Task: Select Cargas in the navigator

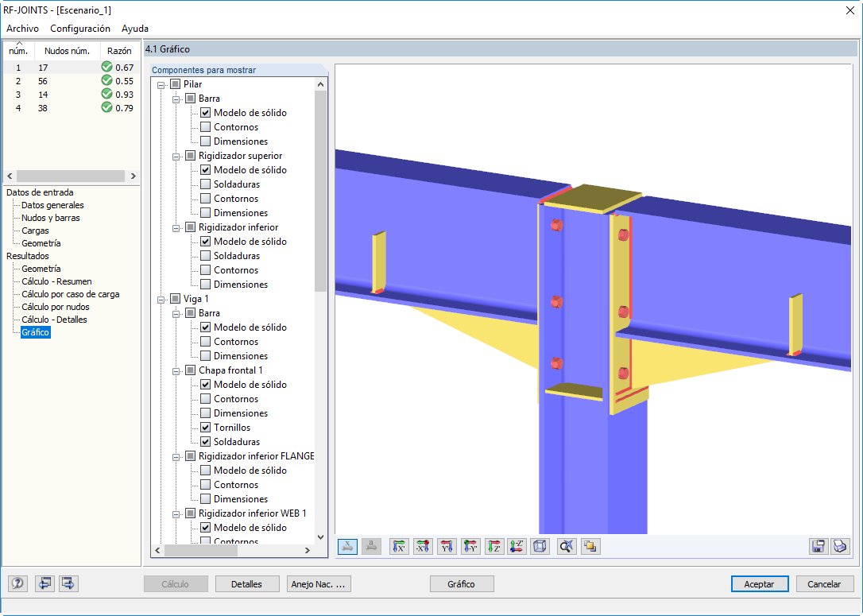Action: tap(35, 230)
